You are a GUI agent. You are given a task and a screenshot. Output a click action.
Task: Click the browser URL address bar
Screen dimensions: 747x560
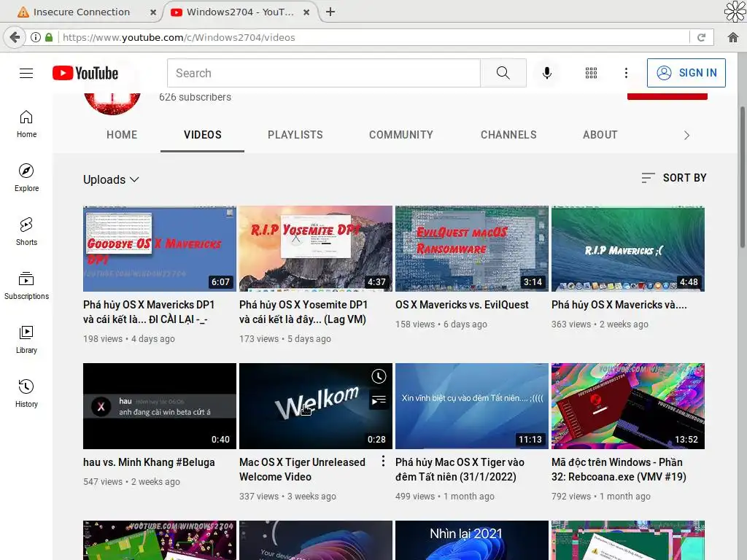(x=374, y=37)
